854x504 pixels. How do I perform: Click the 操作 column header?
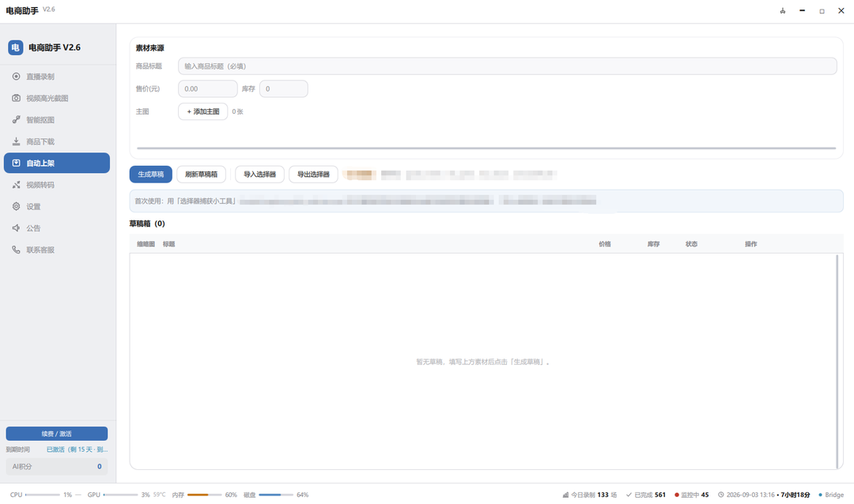[x=751, y=244]
